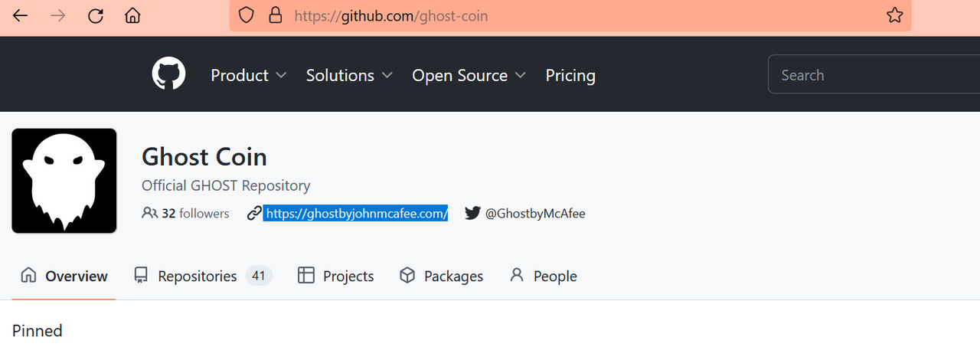
Task: Click the shield tracking protection icon
Action: [246, 15]
